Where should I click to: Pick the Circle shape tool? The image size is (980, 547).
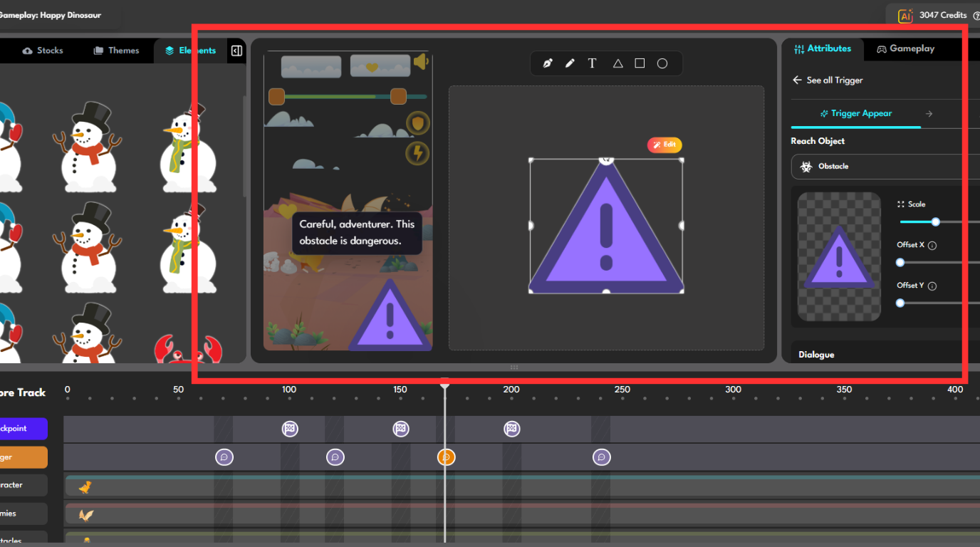tap(662, 63)
